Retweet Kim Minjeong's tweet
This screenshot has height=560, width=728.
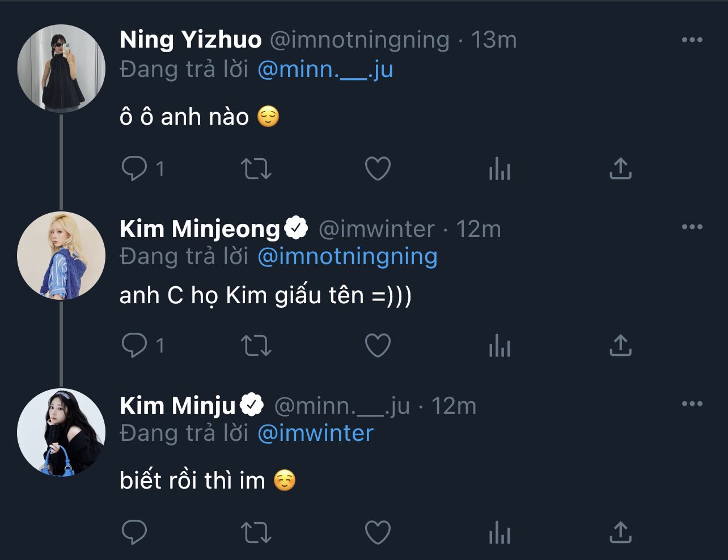pyautogui.click(x=256, y=345)
